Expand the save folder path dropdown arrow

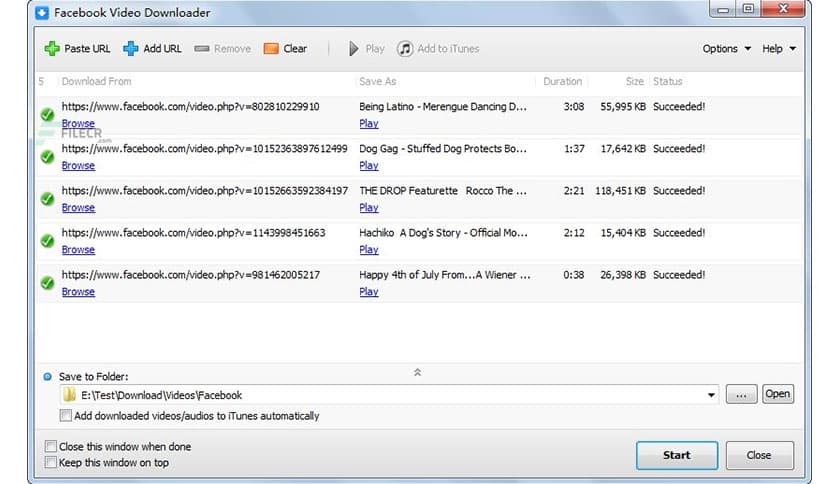point(711,395)
